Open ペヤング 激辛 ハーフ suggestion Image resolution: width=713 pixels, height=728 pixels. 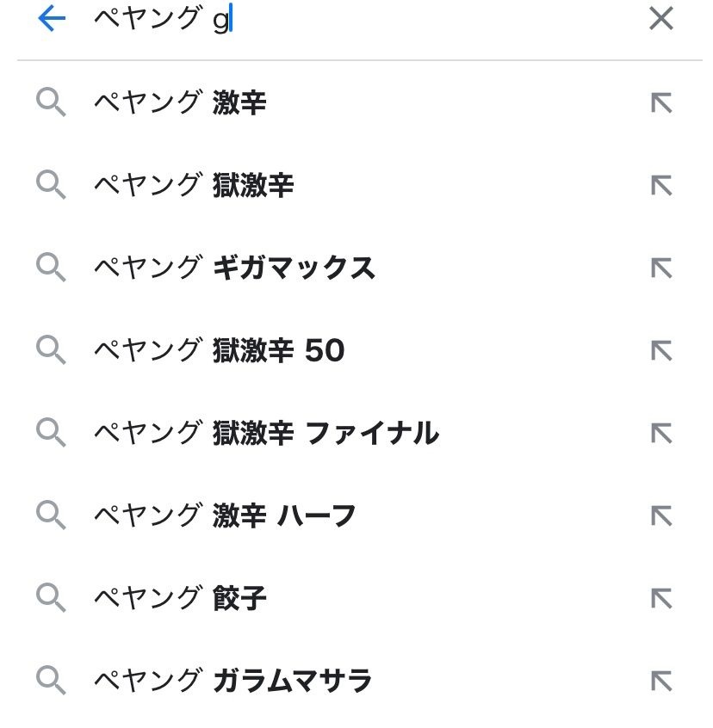click(x=225, y=516)
